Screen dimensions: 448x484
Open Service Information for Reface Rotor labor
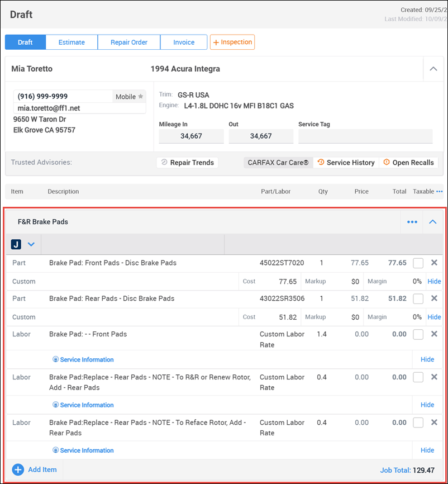[x=83, y=450]
